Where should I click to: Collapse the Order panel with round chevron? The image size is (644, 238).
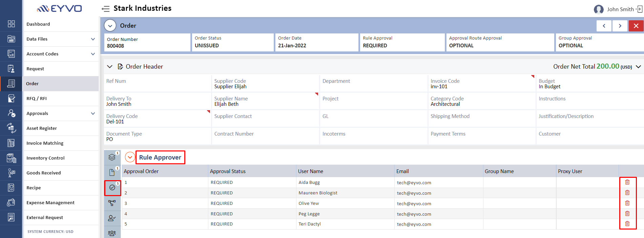coord(110,26)
